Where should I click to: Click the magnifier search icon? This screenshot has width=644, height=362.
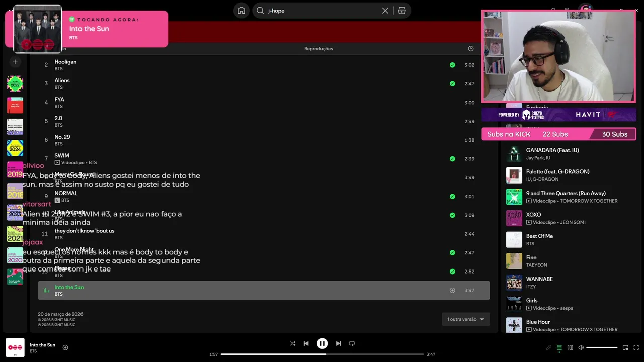(260, 11)
